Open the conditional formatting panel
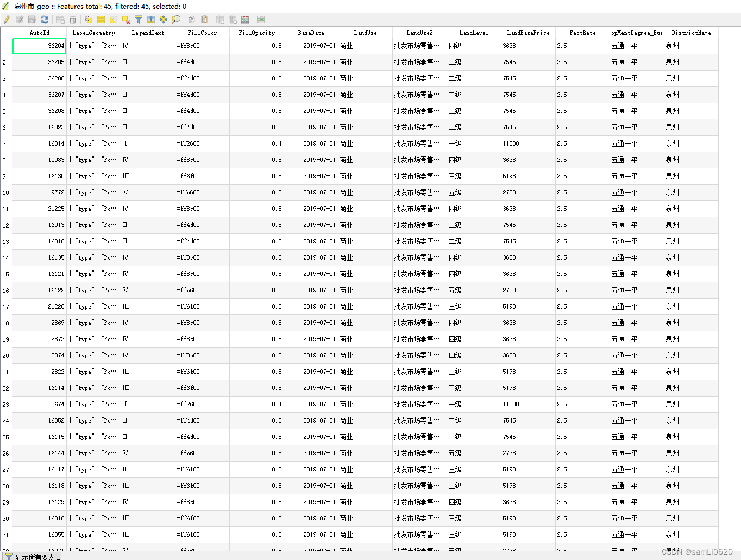This screenshot has width=741, height=560. point(261,20)
